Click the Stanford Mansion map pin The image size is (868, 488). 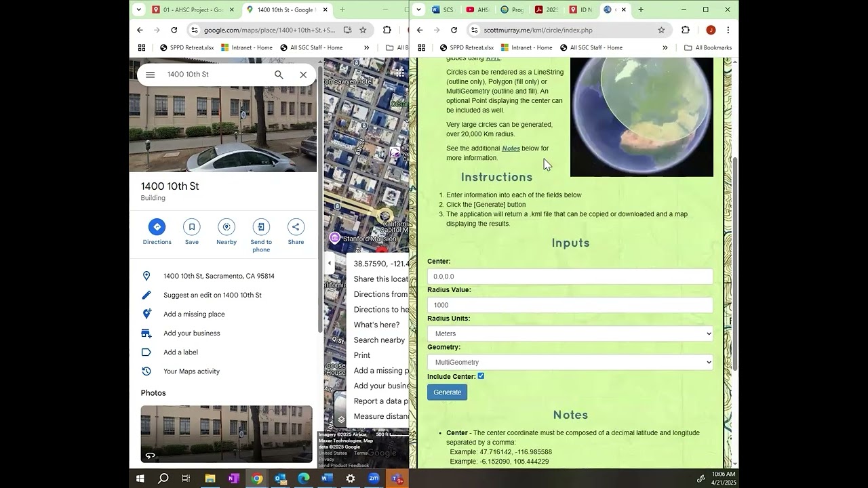tap(334, 238)
